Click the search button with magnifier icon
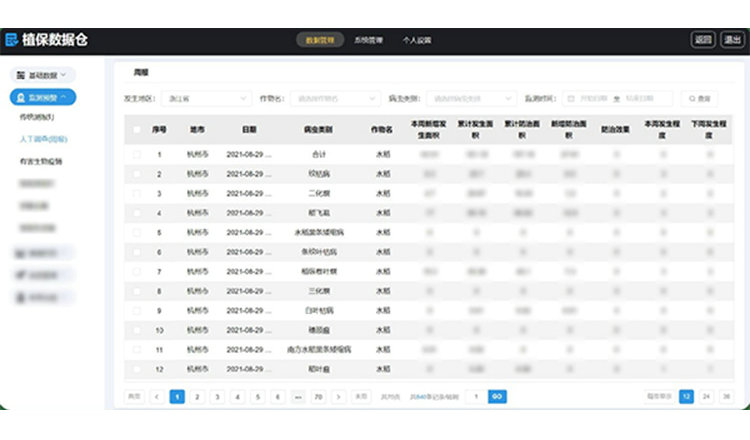750x440 pixels. (x=699, y=99)
